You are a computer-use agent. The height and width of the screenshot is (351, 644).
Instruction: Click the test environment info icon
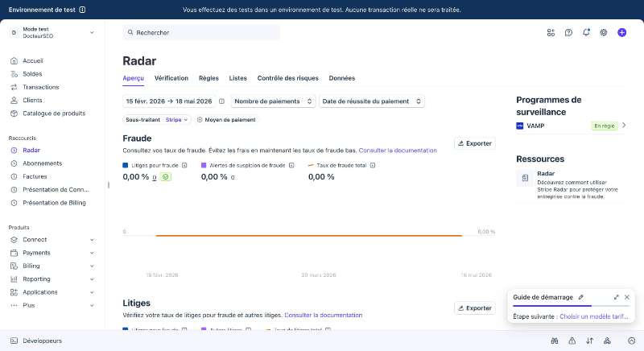click(82, 10)
